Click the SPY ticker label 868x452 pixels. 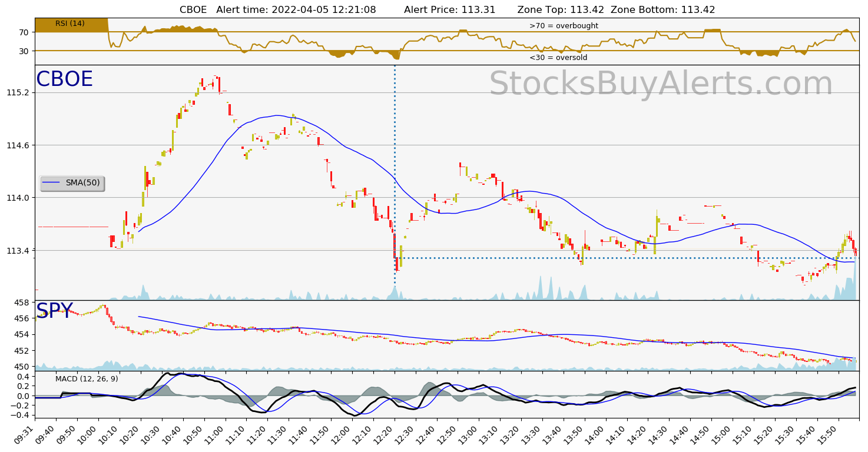[54, 311]
